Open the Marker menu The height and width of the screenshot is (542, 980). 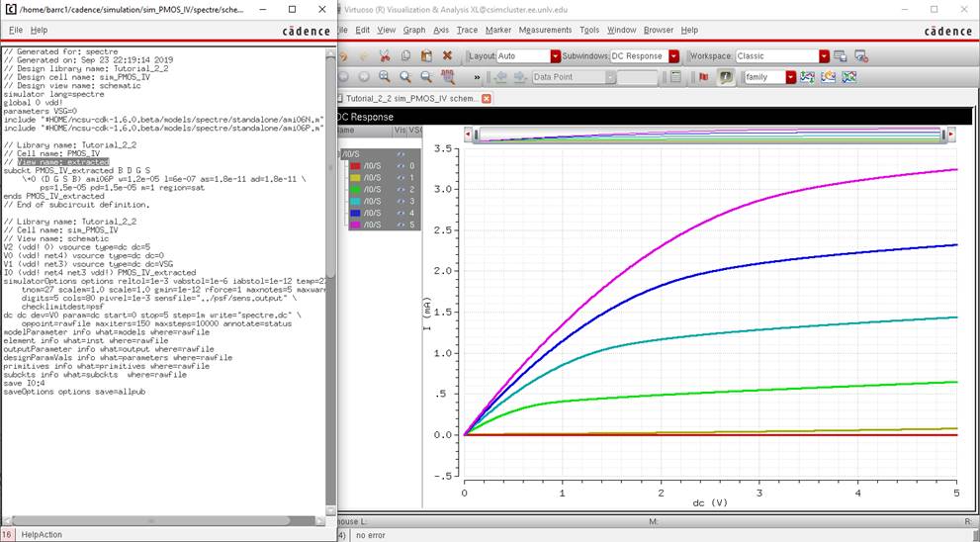tap(497, 31)
